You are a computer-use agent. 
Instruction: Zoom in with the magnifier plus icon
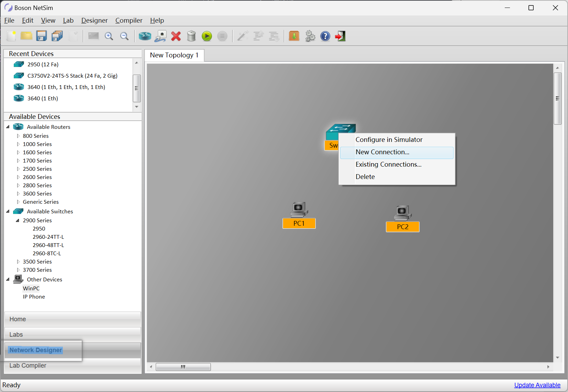pos(109,36)
